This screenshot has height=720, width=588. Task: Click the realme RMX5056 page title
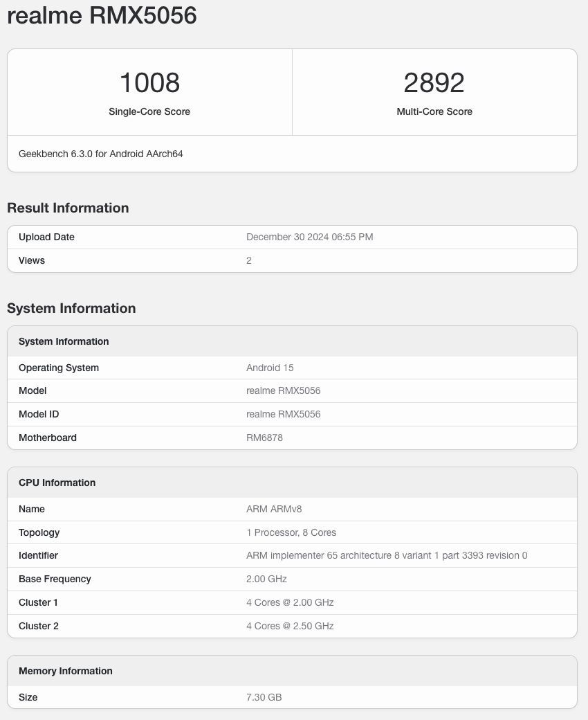coord(102,15)
